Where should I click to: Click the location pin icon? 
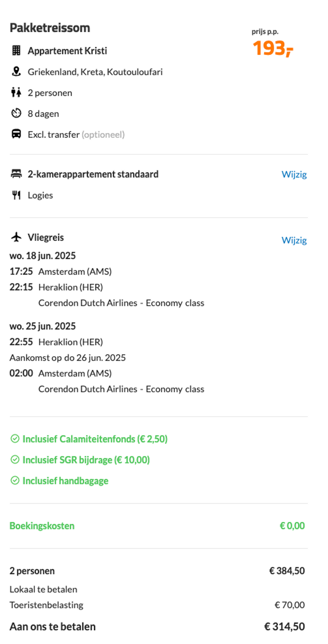pyautogui.click(x=16, y=72)
